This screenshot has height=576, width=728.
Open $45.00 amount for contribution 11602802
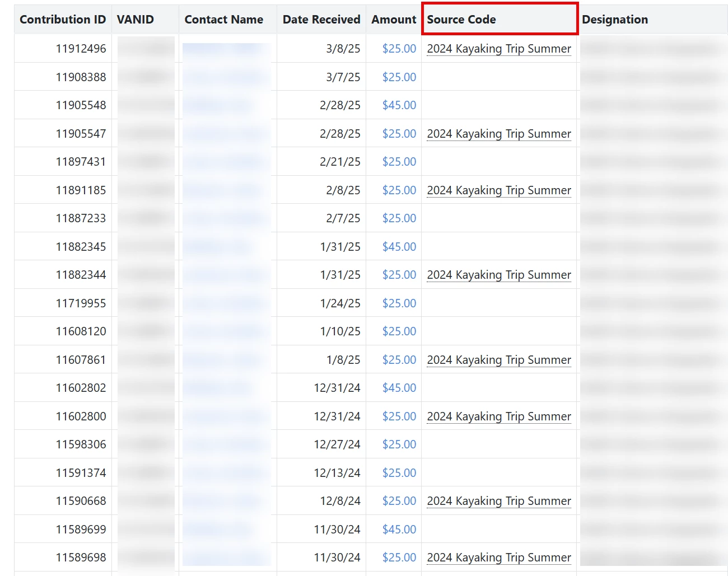coord(399,388)
